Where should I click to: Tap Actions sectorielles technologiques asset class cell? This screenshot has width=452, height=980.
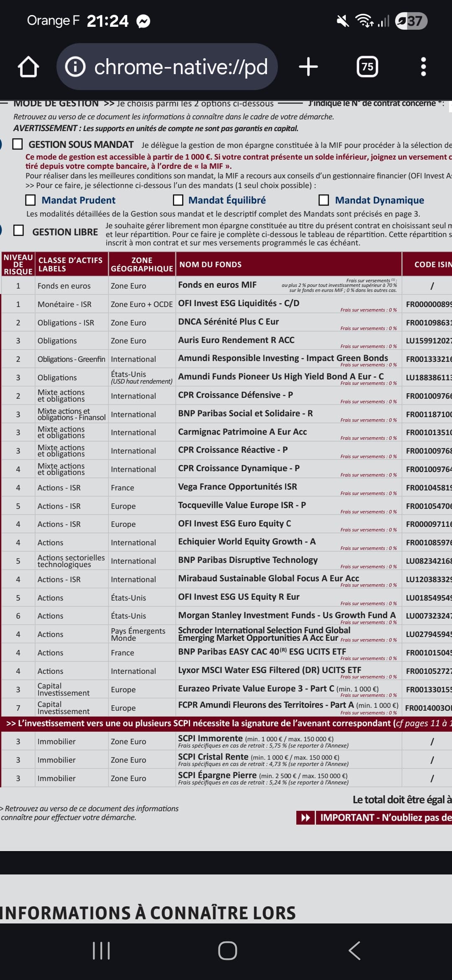tap(71, 561)
